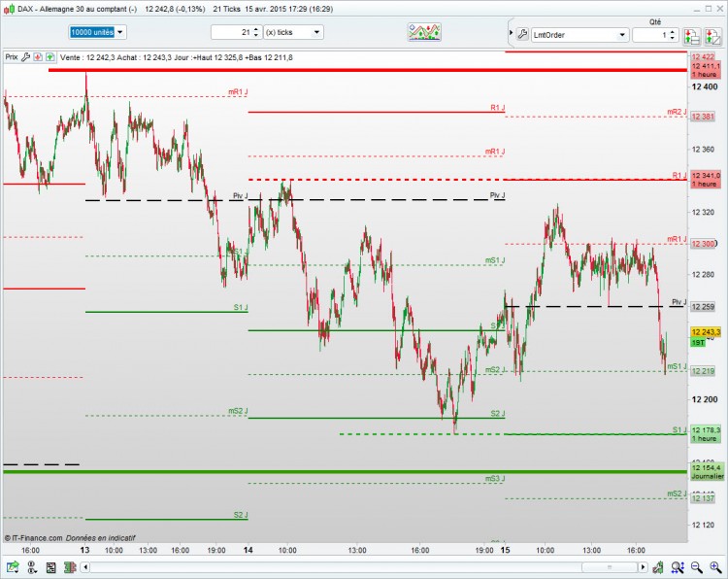Open the 10000 unités dropdown
Image resolution: width=728 pixels, height=579 pixels.
(97, 32)
